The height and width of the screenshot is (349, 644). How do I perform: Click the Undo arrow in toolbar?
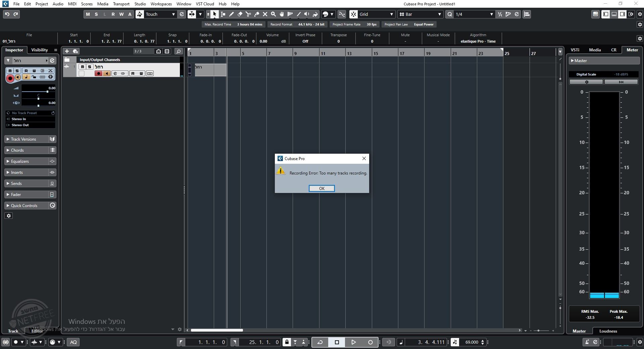(x=7, y=14)
